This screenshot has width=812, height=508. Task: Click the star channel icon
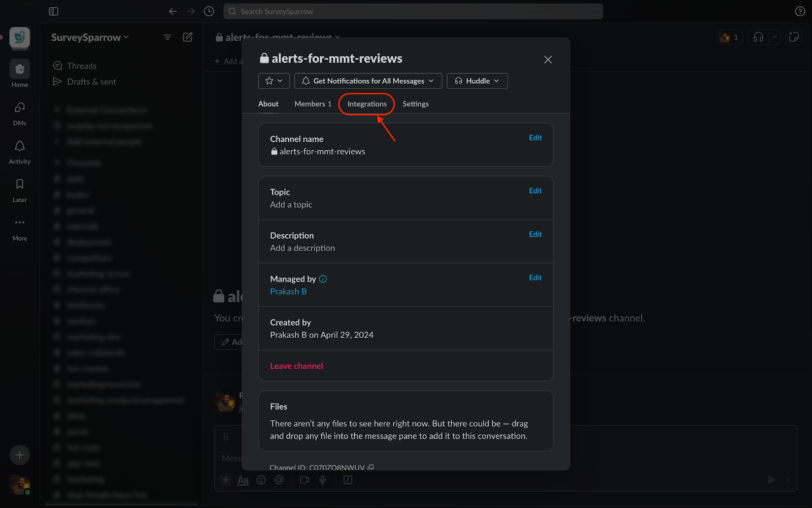[x=269, y=81]
